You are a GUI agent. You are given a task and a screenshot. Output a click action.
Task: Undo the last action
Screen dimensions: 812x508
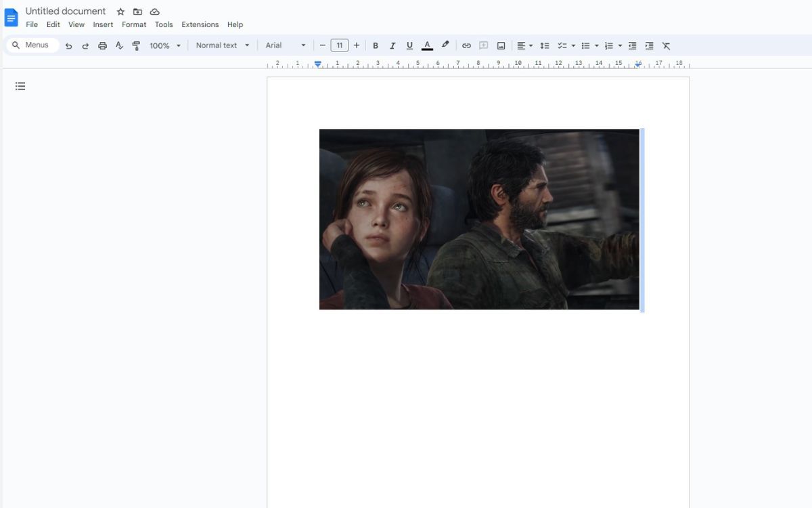tap(68, 45)
